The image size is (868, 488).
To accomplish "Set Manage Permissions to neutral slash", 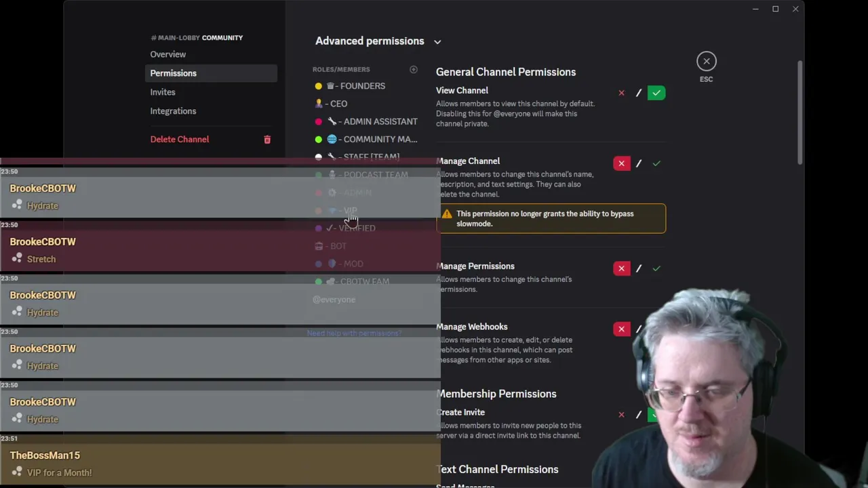I will tap(639, 268).
